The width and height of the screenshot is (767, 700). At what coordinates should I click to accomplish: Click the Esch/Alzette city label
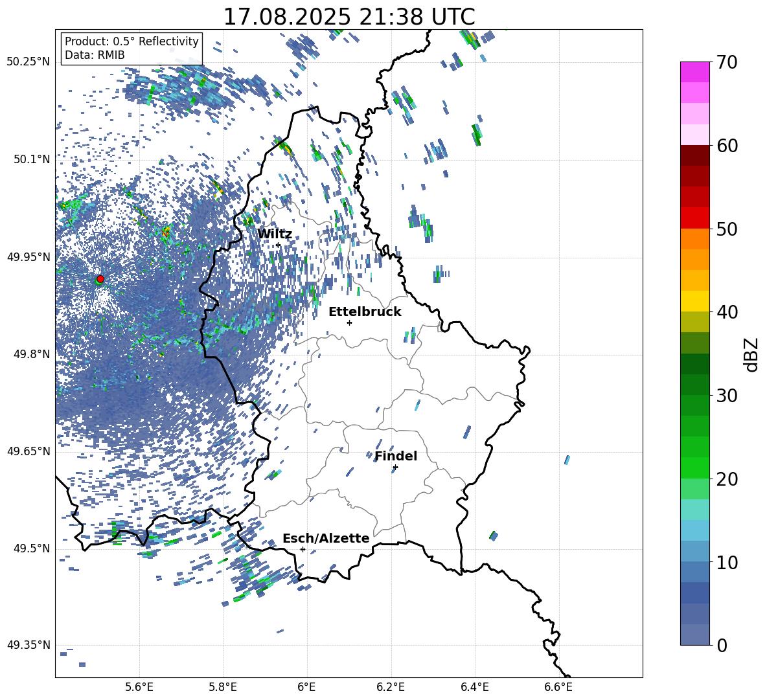(326, 538)
